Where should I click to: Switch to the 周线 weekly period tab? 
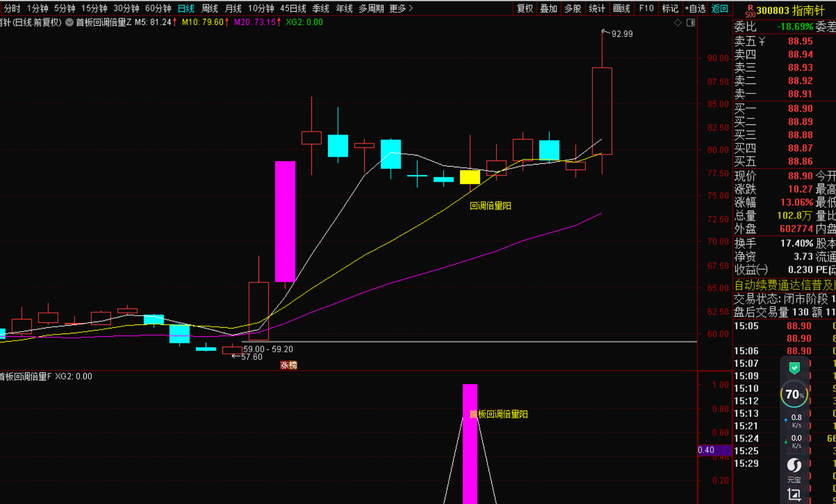pos(210,8)
